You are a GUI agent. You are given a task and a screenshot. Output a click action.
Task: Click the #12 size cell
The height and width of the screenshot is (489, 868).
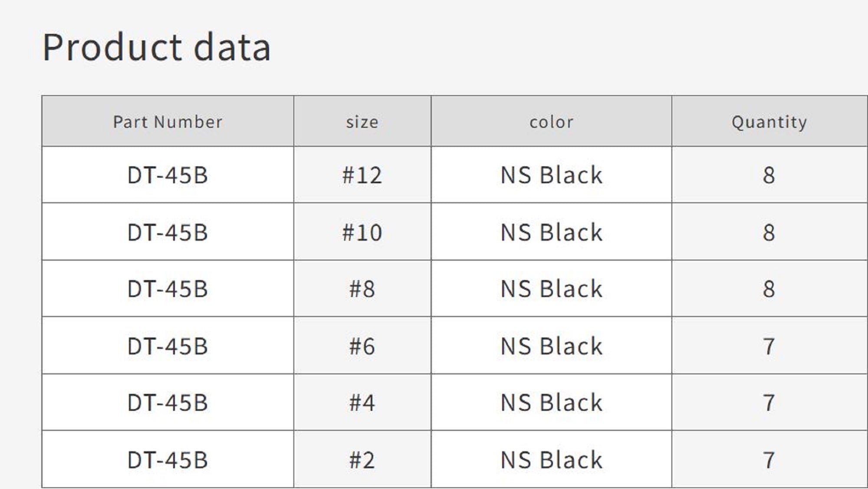[362, 175]
